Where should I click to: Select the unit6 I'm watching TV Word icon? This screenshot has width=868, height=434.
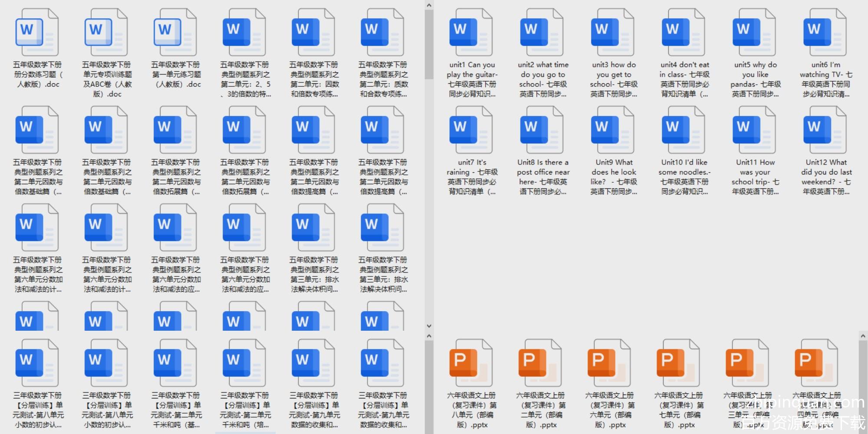pos(825,33)
